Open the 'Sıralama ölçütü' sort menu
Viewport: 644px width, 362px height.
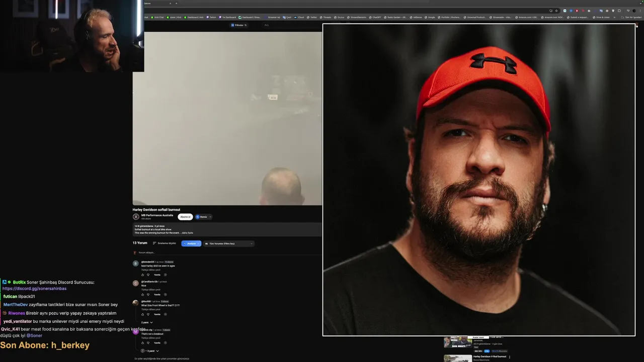pyautogui.click(x=165, y=243)
